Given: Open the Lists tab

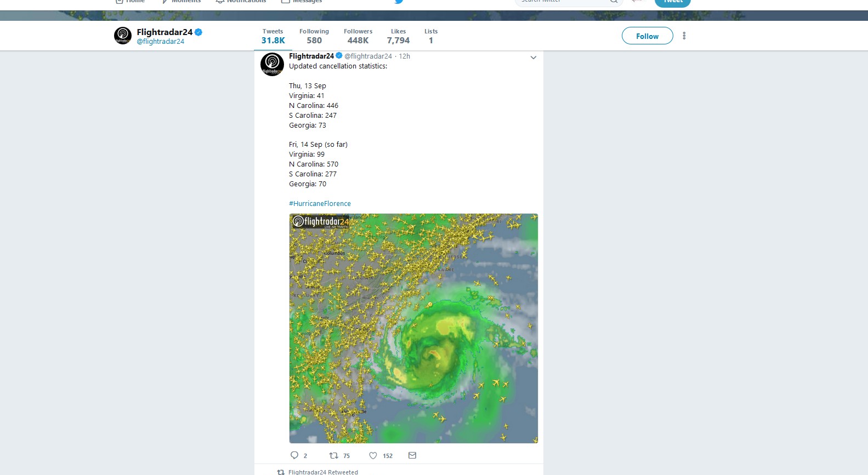Looking at the screenshot, I should coord(431,36).
